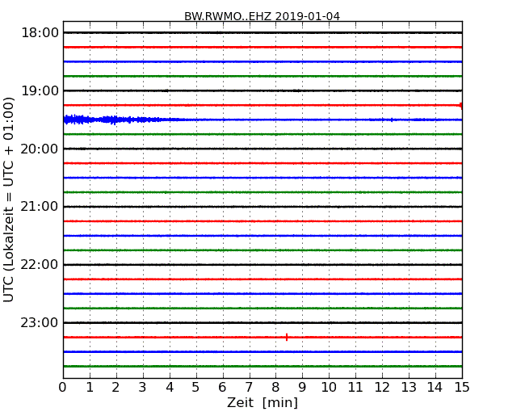Click the x-axis tick label 13

coord(409,388)
